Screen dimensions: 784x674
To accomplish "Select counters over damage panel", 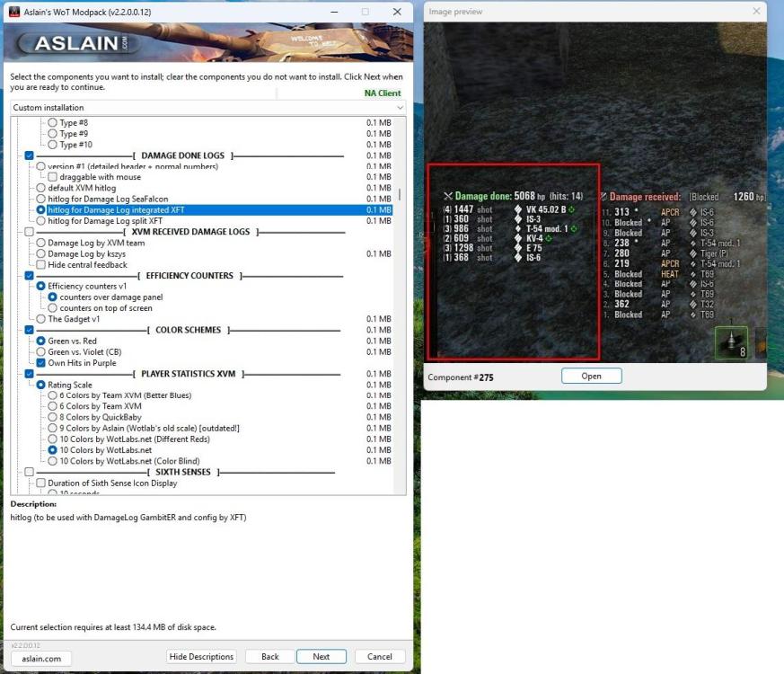I will (52, 297).
